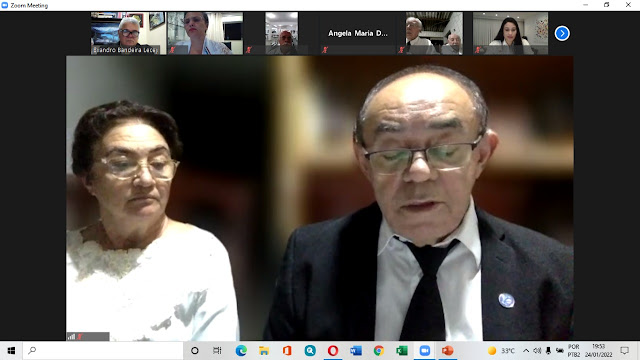Open Windows Start menu
The width and height of the screenshot is (640, 360).
click(11, 351)
